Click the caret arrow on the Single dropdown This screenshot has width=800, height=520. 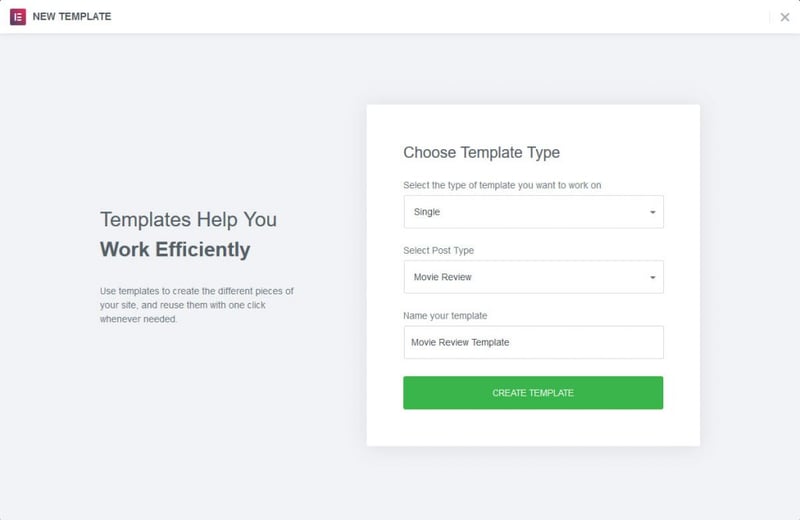652,212
